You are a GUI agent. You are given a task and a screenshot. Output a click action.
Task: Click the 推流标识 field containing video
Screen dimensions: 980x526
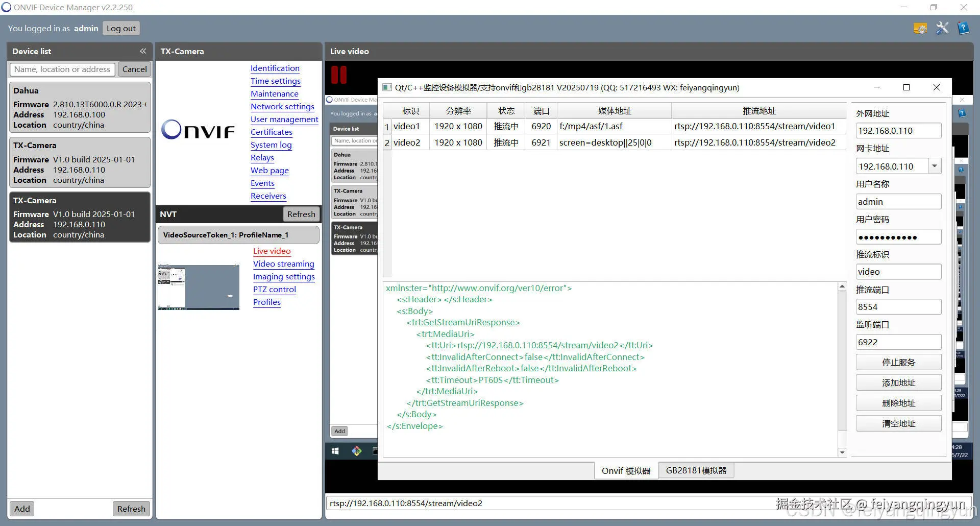coord(898,272)
